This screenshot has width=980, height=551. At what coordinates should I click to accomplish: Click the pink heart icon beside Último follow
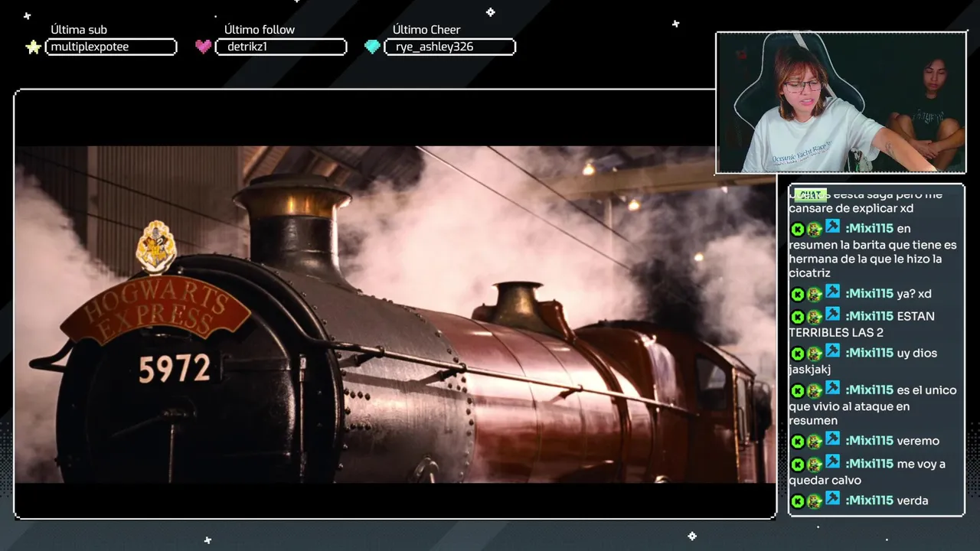[x=203, y=47]
